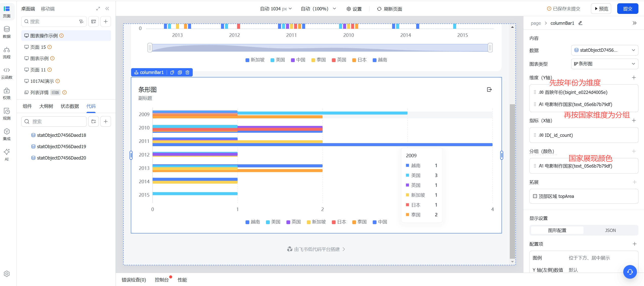The width and height of the screenshot is (644, 286).
Task: Click the export icon on 条形图 chart
Action: pos(489,89)
